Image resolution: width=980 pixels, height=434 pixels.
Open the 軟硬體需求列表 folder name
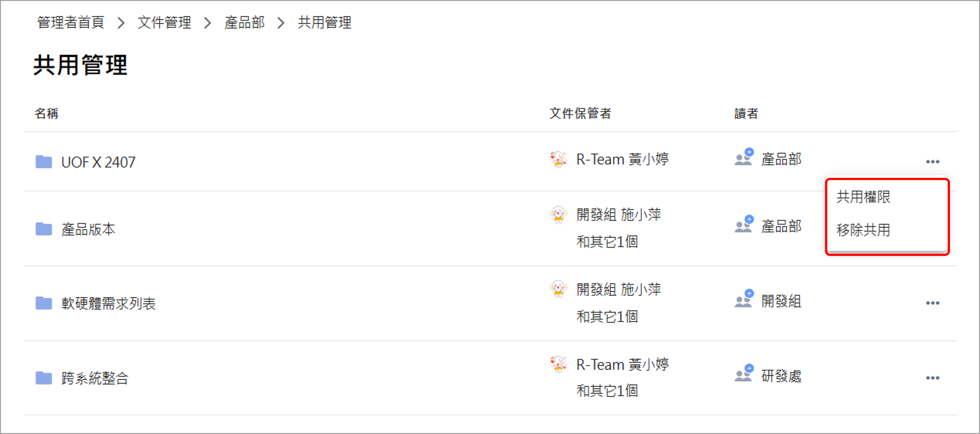(x=108, y=303)
